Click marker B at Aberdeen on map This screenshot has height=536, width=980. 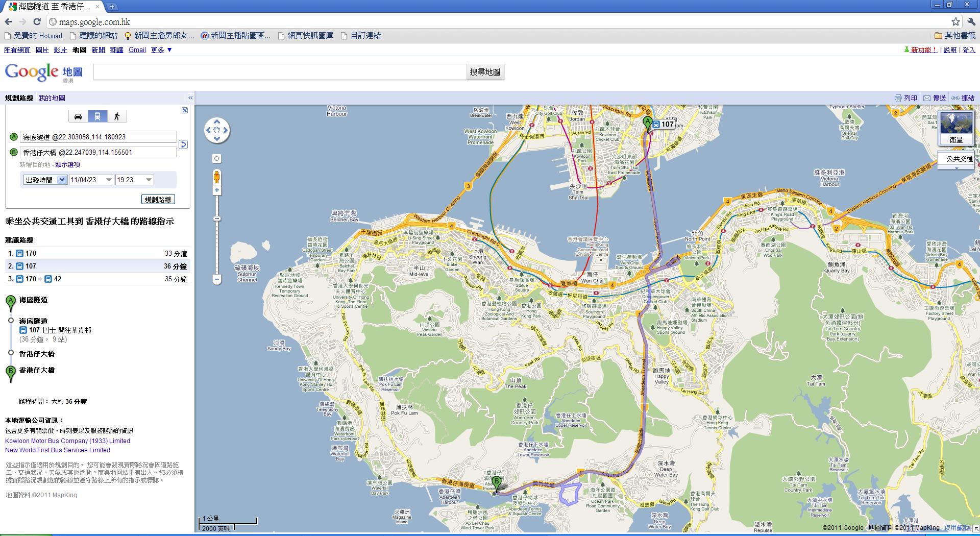(497, 483)
